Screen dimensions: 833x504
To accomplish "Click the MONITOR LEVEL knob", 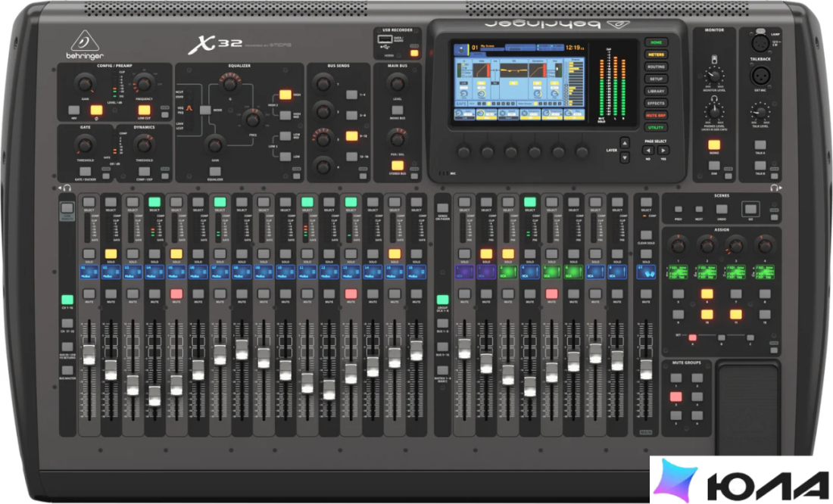I will coord(714,76).
